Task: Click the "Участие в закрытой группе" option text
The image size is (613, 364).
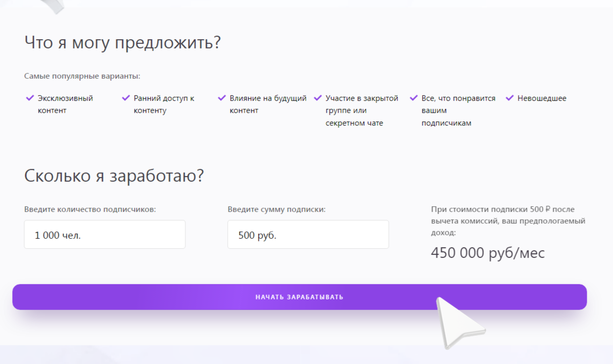Action: point(362,111)
